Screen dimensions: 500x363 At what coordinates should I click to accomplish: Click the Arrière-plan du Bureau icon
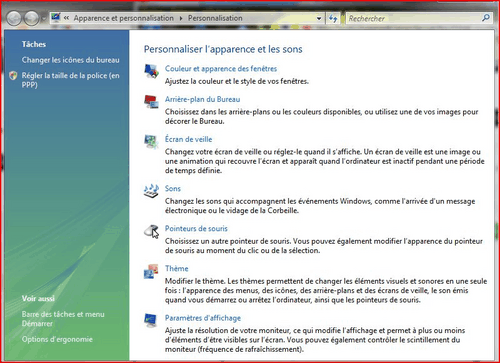(x=151, y=102)
